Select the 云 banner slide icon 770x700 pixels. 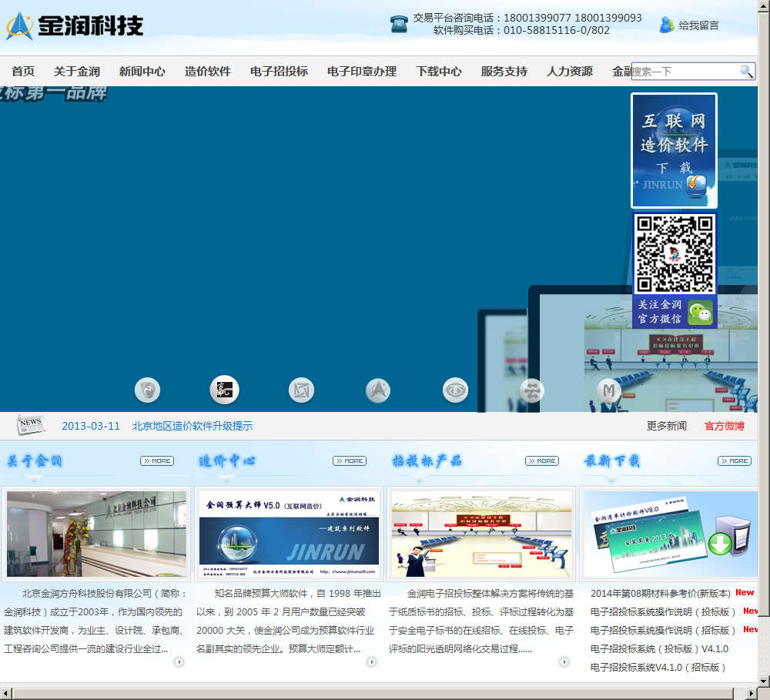pyautogui.click(x=532, y=390)
